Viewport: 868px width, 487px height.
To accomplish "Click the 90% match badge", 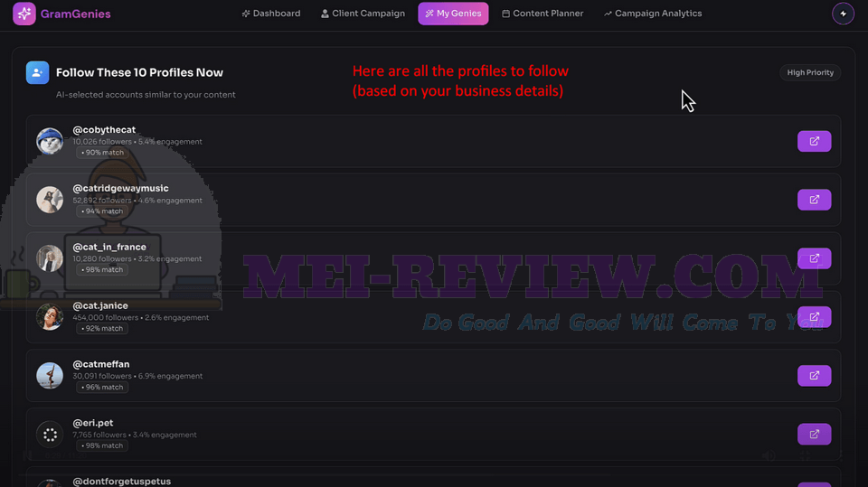I will [102, 152].
